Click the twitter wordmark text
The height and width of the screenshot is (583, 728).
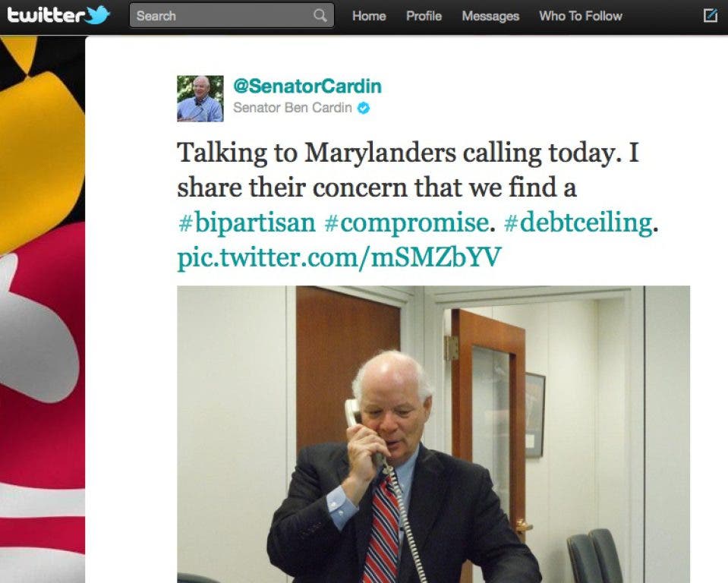pyautogui.click(x=45, y=15)
